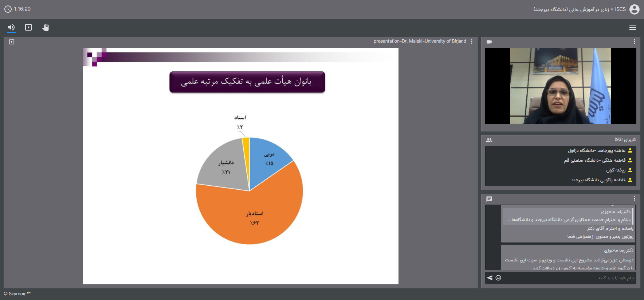644x300 pixels.
Task: Click the webcam panel camera icon
Action: pyautogui.click(x=489, y=42)
